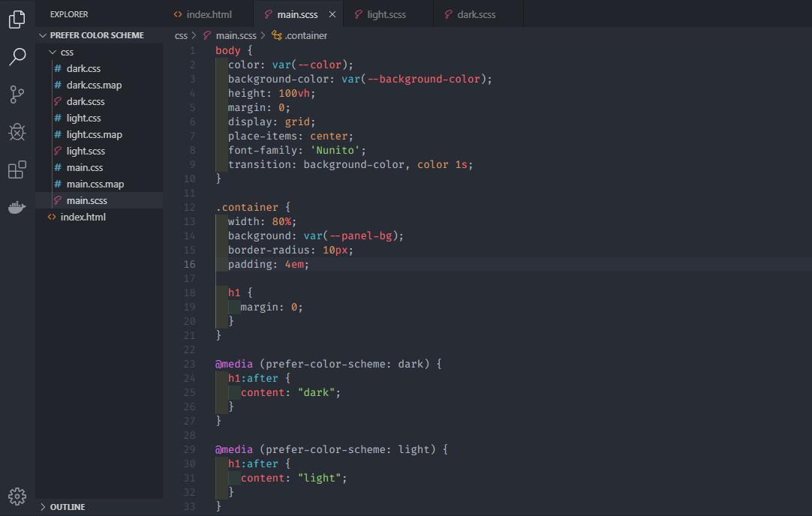
Task: Open light.css.map in the file tree
Action: click(99, 134)
